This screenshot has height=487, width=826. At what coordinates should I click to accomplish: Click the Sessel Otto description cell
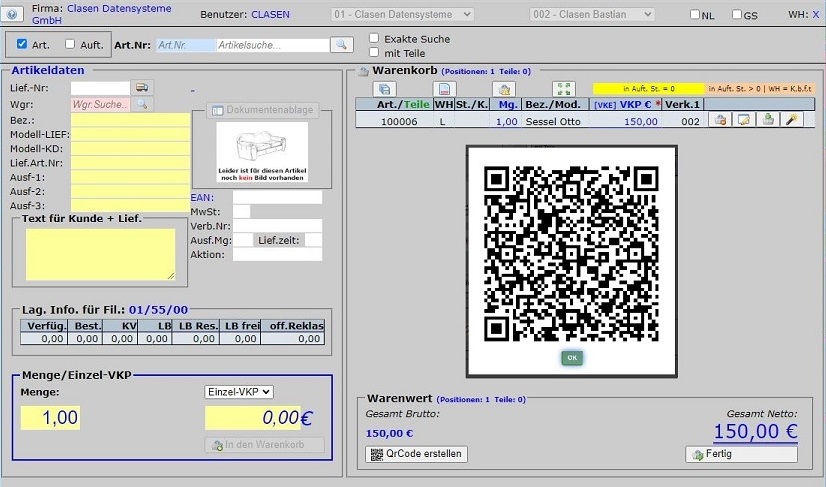pyautogui.click(x=553, y=121)
